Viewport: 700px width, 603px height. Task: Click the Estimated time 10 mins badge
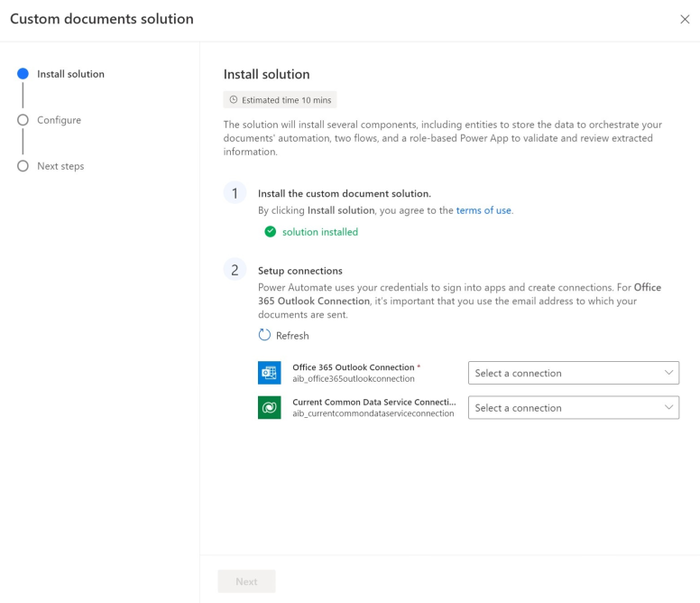tap(280, 99)
